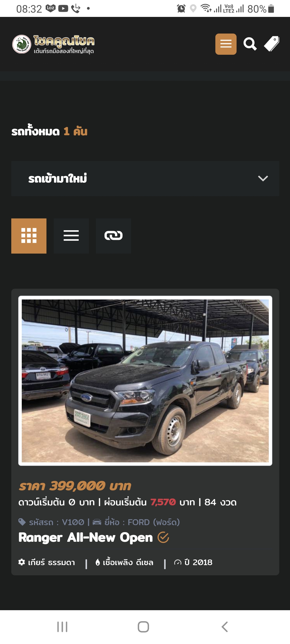View the black Ford Ranger photo
This screenshot has width=290, height=644.
pyautogui.click(x=145, y=381)
